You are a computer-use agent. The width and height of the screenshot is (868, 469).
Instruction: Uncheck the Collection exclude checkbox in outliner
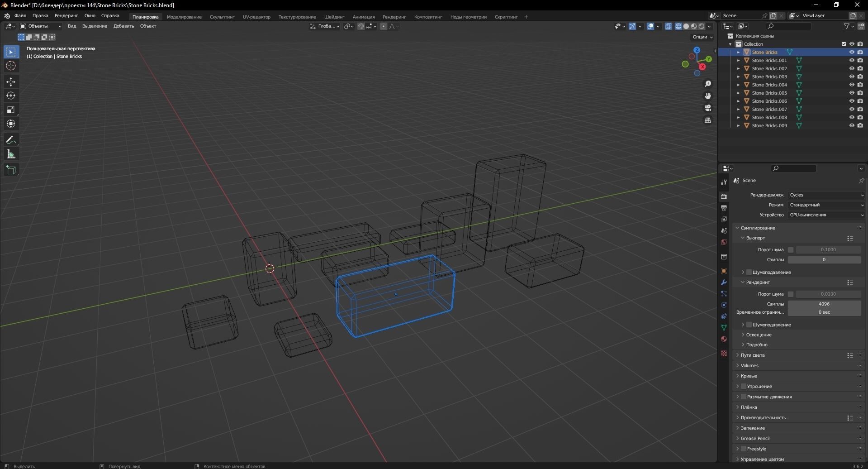coord(844,44)
